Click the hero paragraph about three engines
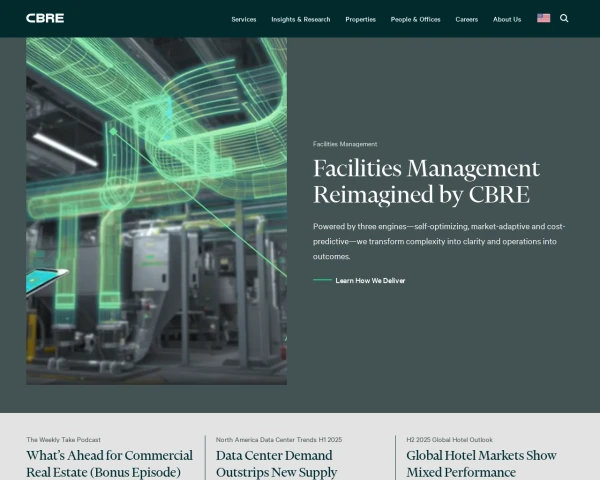Image resolution: width=600 pixels, height=480 pixels. 438,241
